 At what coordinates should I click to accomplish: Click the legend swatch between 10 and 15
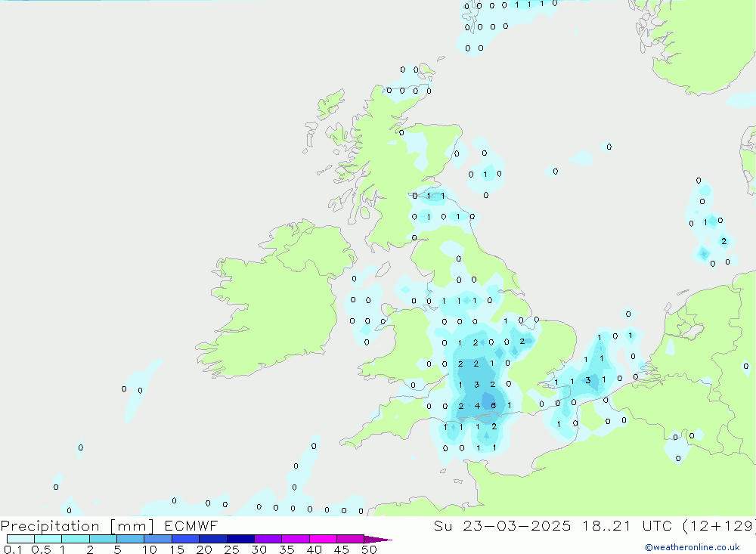158,539
